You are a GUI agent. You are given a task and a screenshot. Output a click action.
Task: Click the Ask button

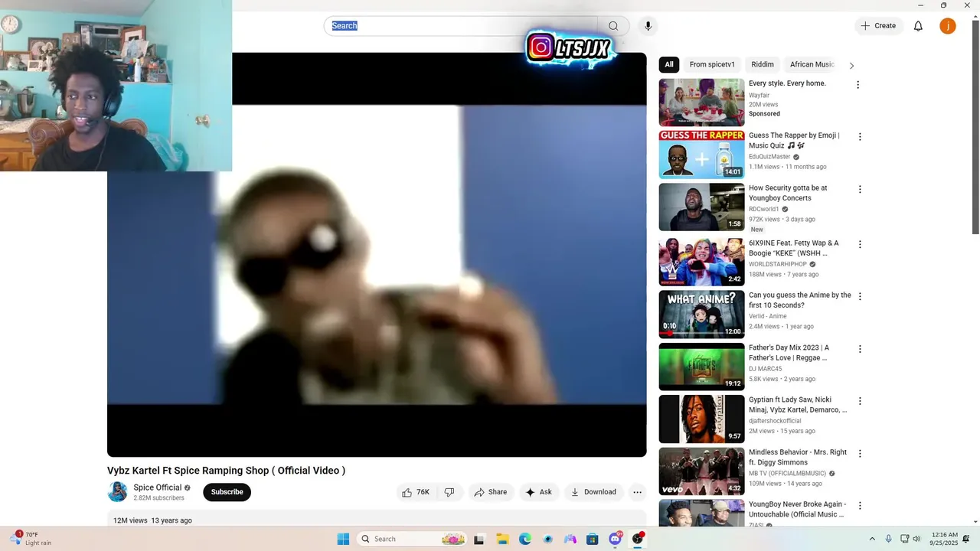[539, 492]
